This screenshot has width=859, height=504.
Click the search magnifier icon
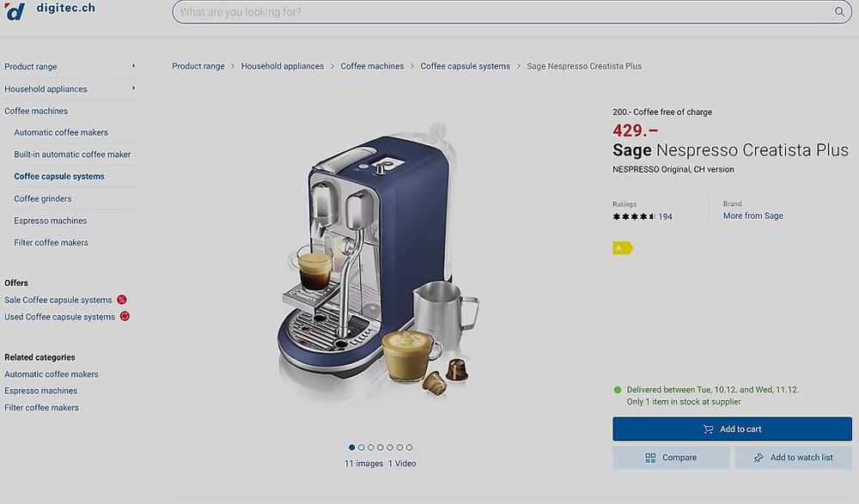click(x=839, y=11)
